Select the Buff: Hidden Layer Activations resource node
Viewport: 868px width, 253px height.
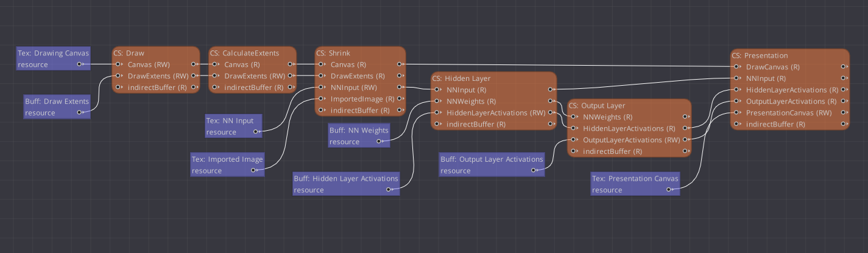coord(346,184)
